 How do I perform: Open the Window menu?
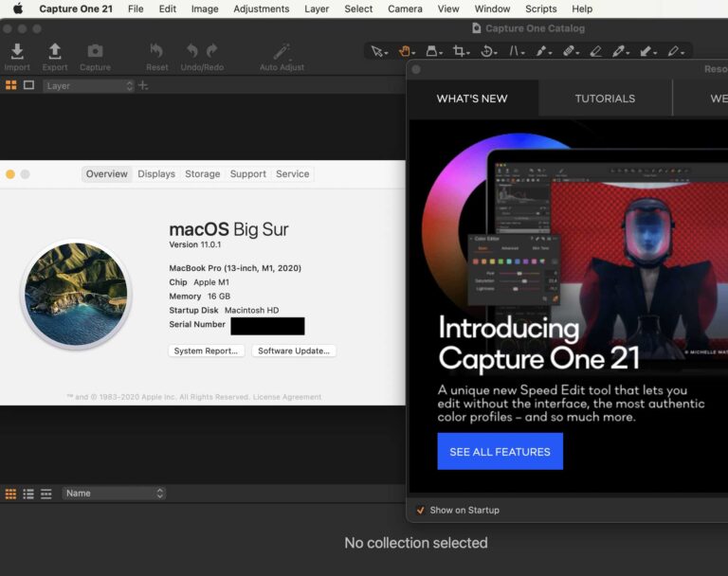tap(492, 9)
